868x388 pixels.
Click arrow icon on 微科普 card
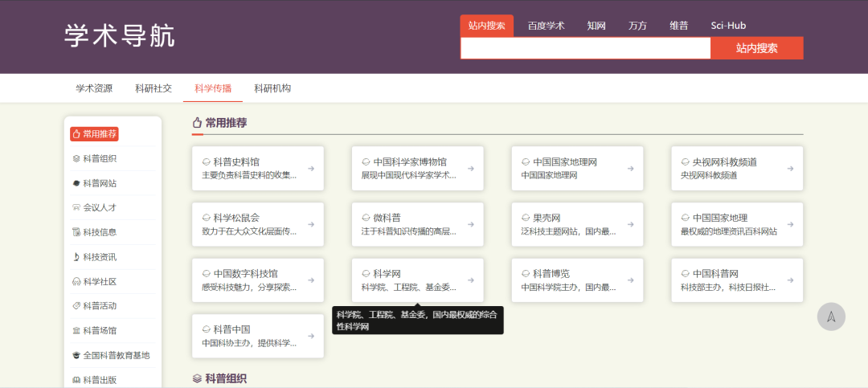pos(470,224)
